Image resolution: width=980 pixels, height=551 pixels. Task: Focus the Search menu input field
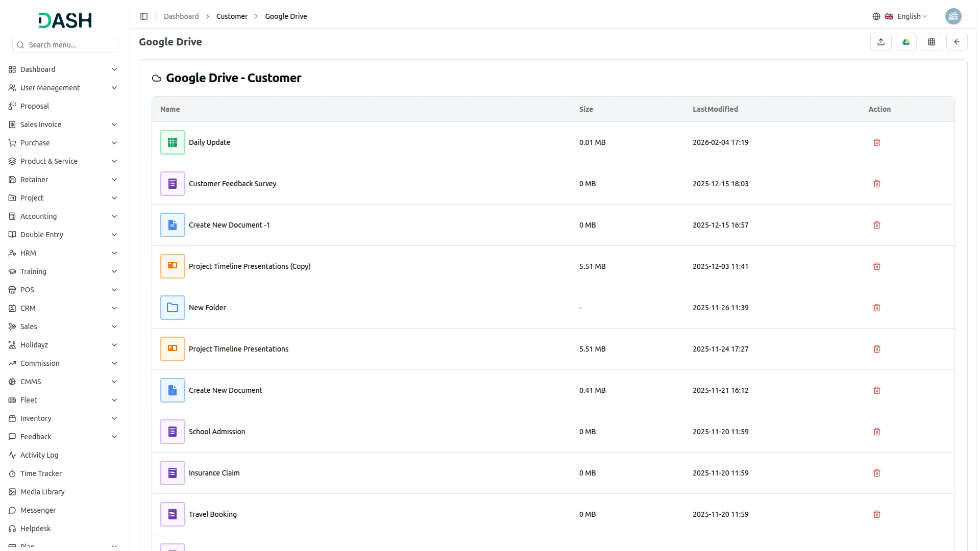[65, 45]
